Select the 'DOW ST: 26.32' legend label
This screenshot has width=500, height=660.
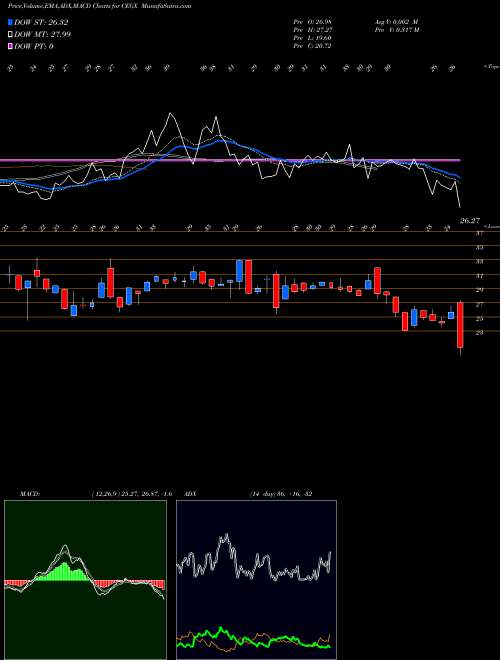tap(41, 23)
